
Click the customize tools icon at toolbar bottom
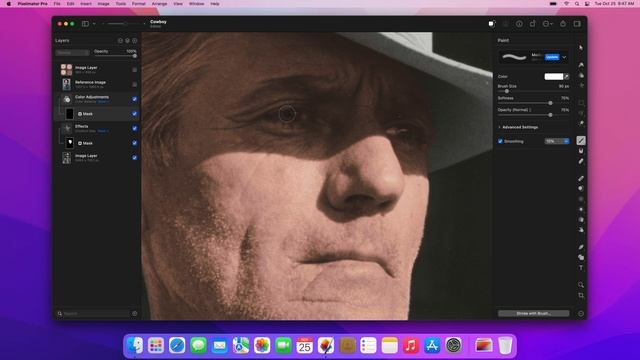coord(581,313)
